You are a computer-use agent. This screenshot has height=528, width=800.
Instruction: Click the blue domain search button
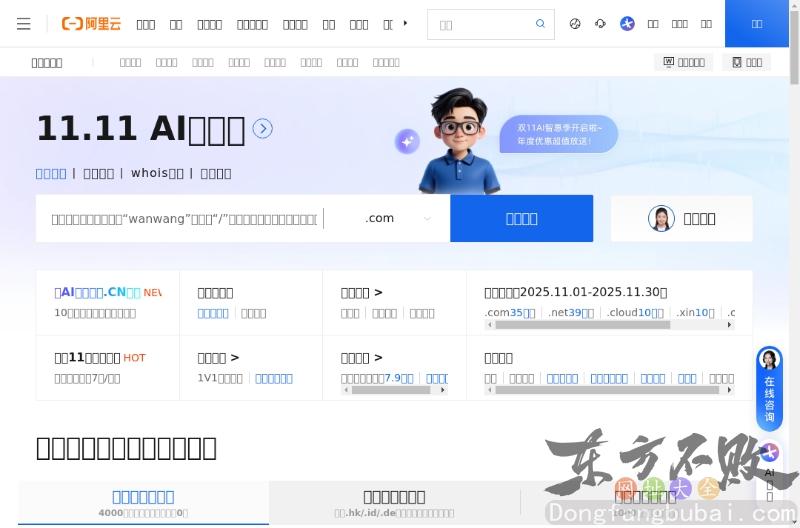click(521, 218)
